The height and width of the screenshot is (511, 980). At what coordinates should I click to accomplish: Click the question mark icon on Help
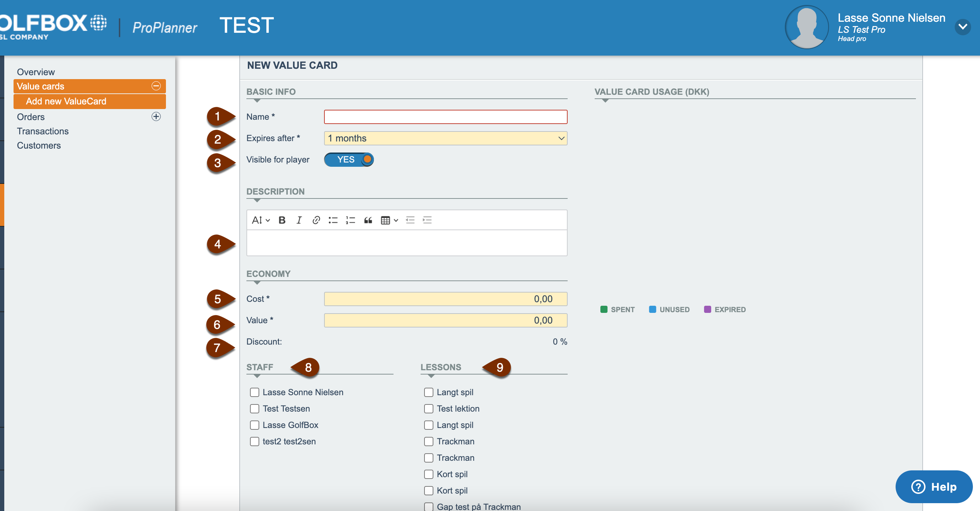(x=918, y=487)
